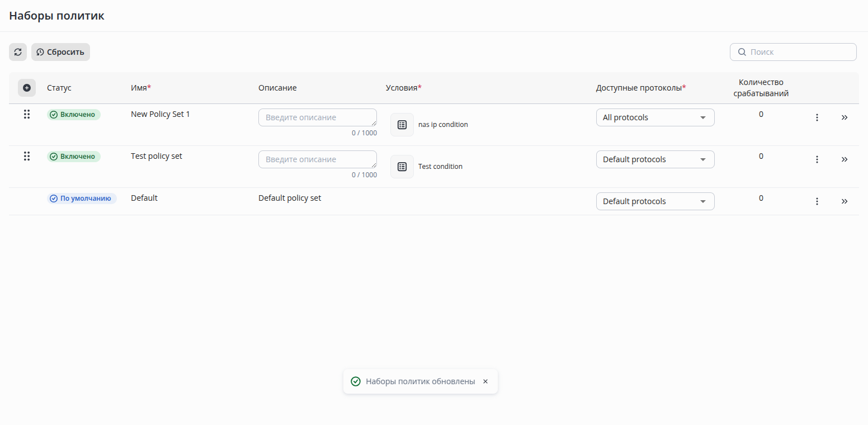This screenshot has height=425, width=868.
Task: Add a new policy set with plus icon
Action: [x=27, y=88]
